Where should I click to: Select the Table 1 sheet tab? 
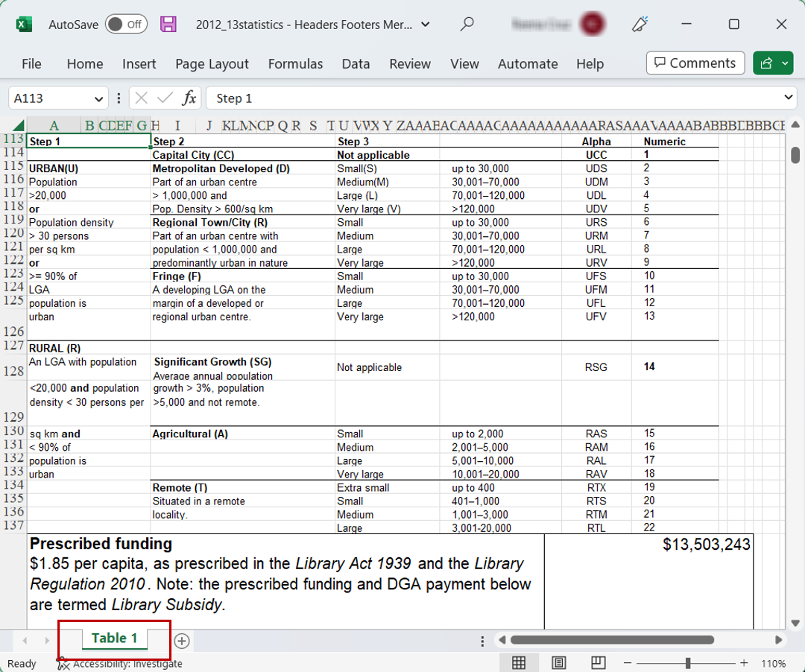(x=114, y=638)
